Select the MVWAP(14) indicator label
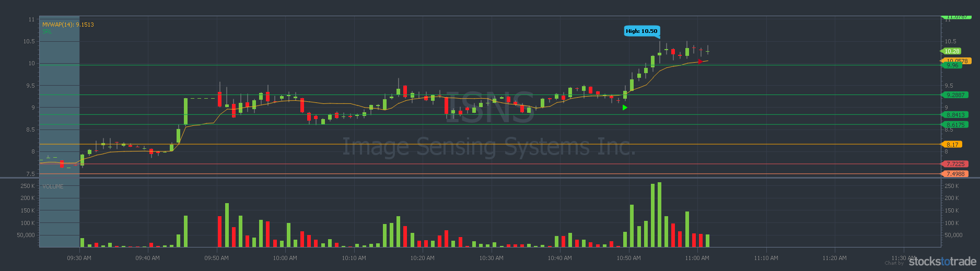The width and height of the screenshot is (980, 271). point(68,25)
